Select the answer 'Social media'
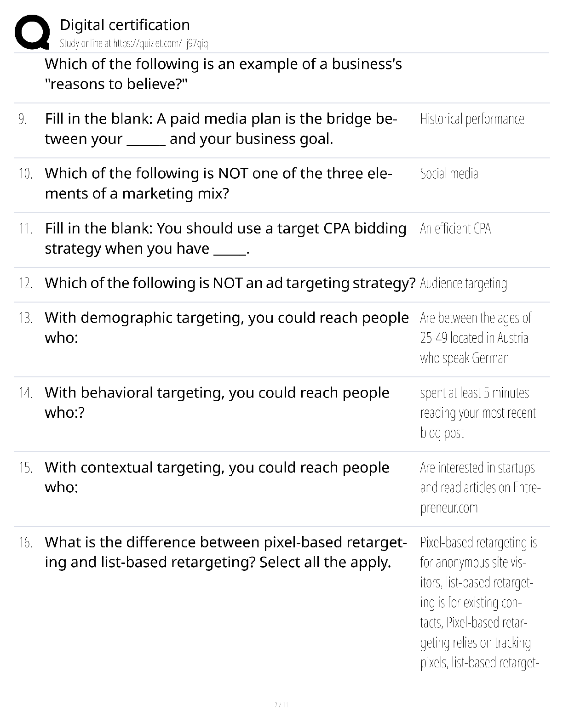563x728 pixels. pyautogui.click(x=449, y=174)
